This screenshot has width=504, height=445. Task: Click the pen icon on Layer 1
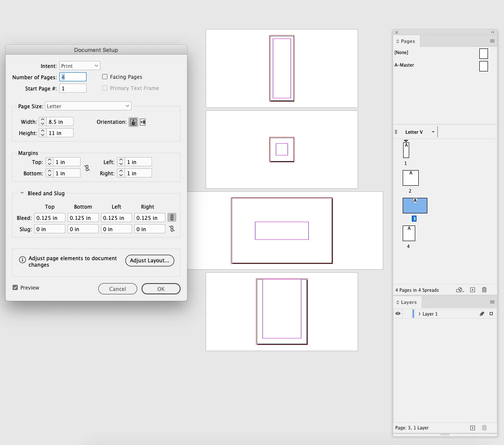pyautogui.click(x=481, y=314)
